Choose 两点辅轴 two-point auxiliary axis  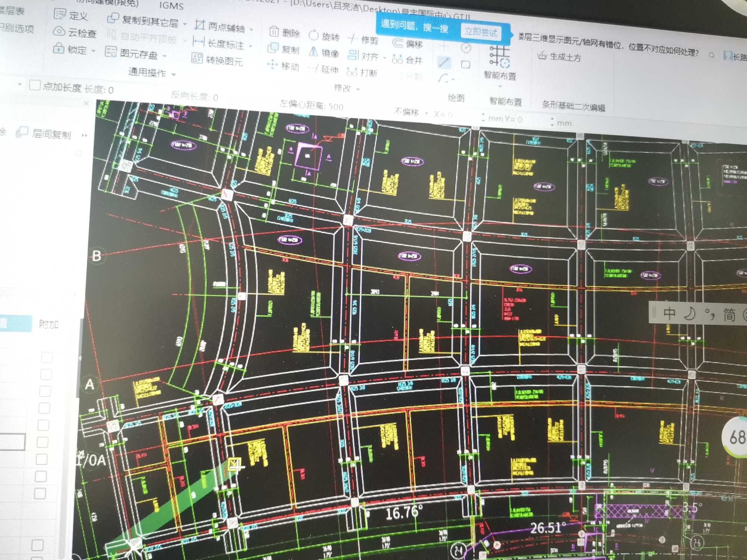[x=220, y=27]
